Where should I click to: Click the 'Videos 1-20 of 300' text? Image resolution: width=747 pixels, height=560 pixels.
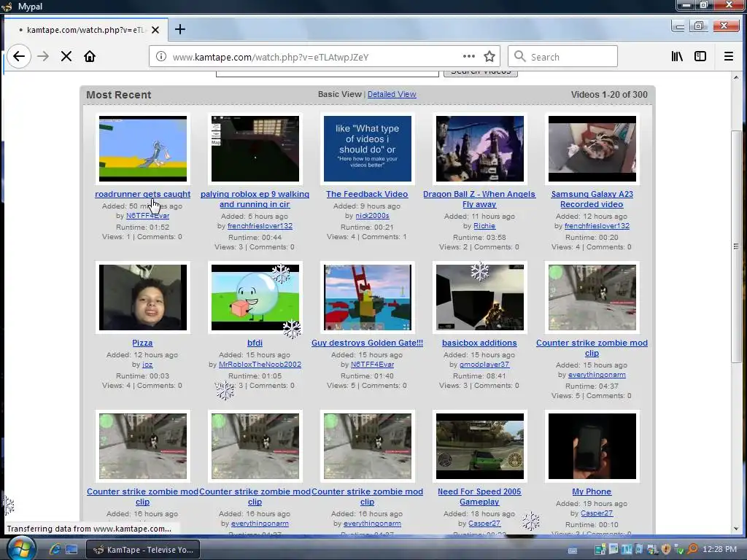click(x=609, y=94)
